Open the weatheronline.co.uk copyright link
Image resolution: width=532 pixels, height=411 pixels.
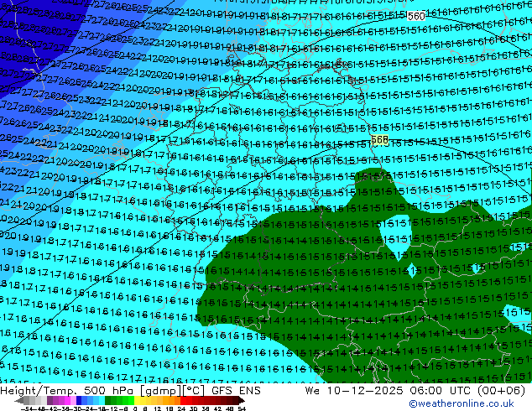pos(462,403)
